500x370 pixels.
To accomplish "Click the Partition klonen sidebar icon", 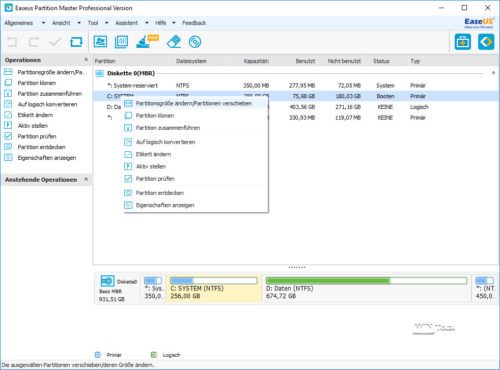I will pyautogui.click(x=8, y=83).
